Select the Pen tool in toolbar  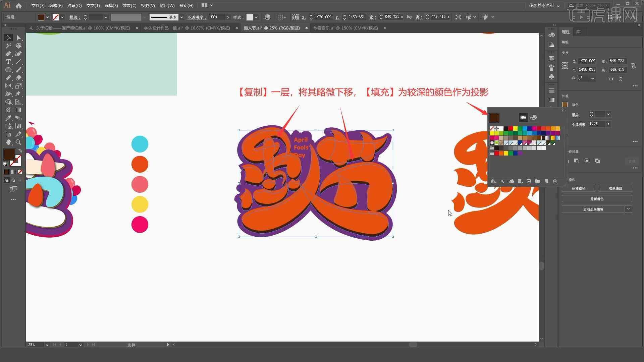[7, 54]
